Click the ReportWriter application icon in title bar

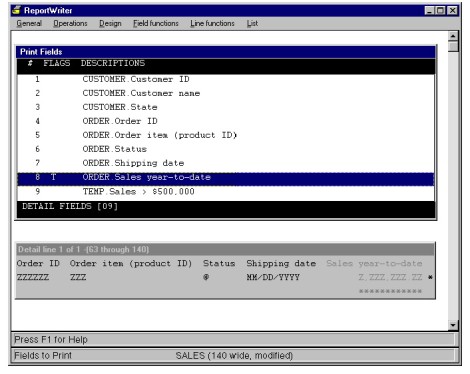[16, 10]
